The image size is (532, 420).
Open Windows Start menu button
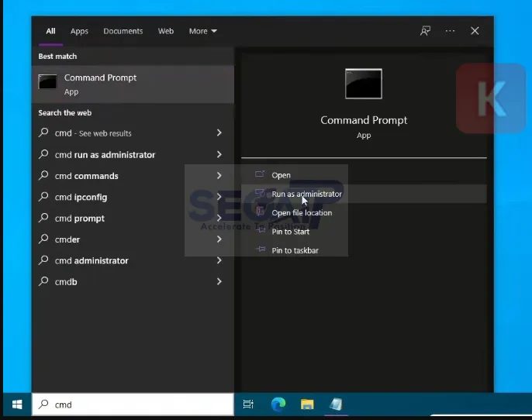(x=17, y=404)
